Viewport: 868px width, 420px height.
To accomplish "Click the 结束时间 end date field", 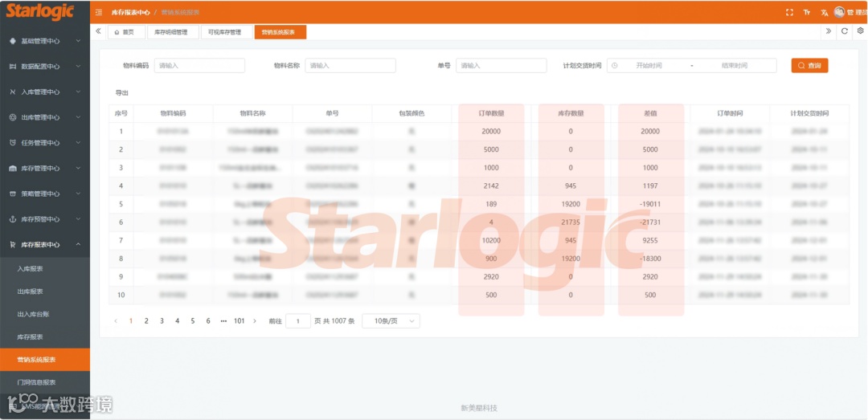I will pyautogui.click(x=734, y=65).
